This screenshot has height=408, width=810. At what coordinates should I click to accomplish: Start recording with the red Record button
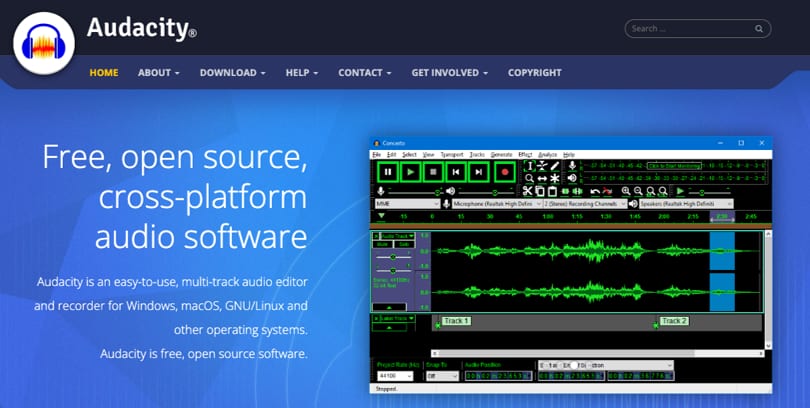tap(505, 172)
